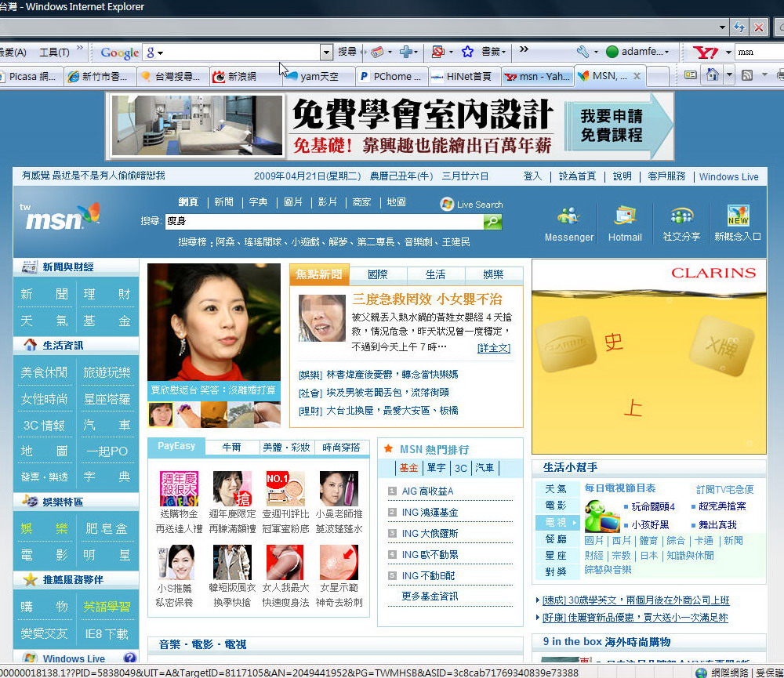This screenshot has width=784, height=678.
Task: Switch to the PChome tab
Action: tap(392, 77)
